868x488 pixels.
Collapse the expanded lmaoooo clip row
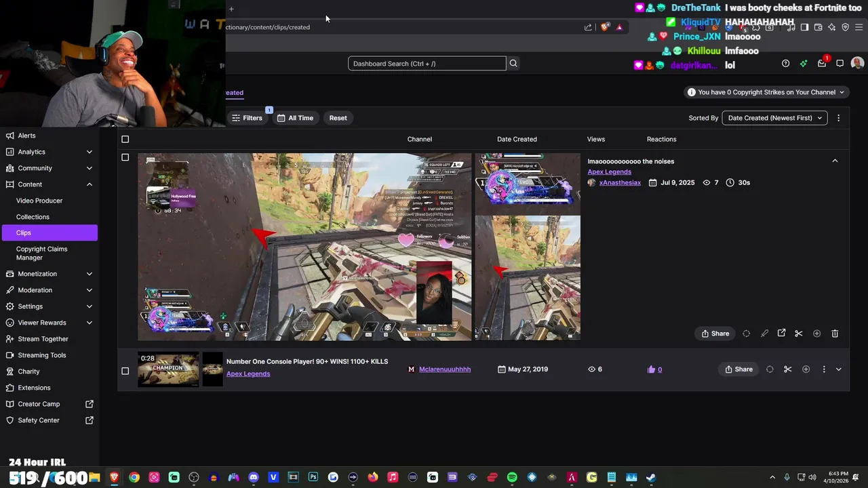[x=835, y=161]
